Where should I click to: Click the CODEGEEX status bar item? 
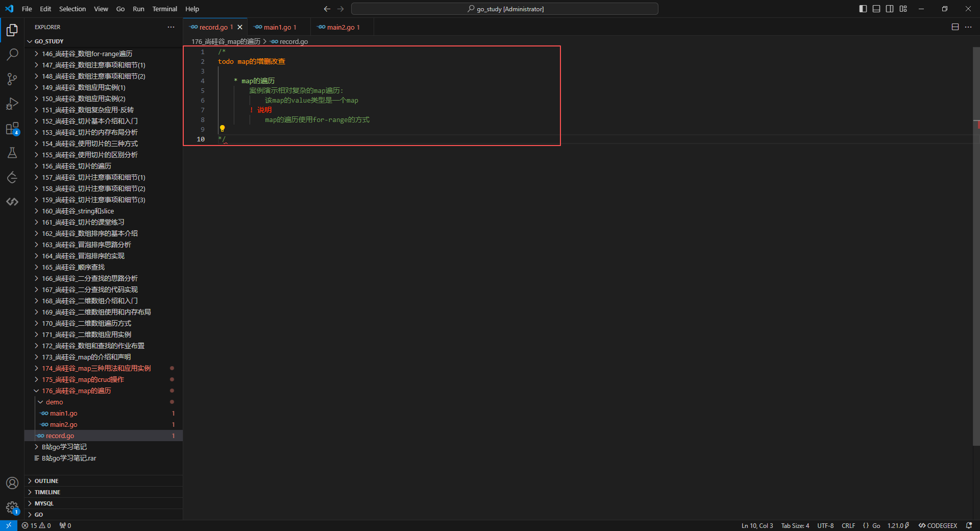click(938, 525)
